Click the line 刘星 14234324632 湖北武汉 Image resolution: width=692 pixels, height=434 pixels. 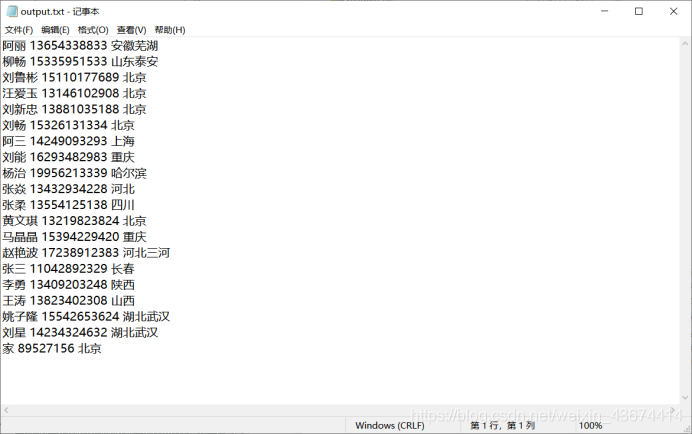tap(80, 332)
